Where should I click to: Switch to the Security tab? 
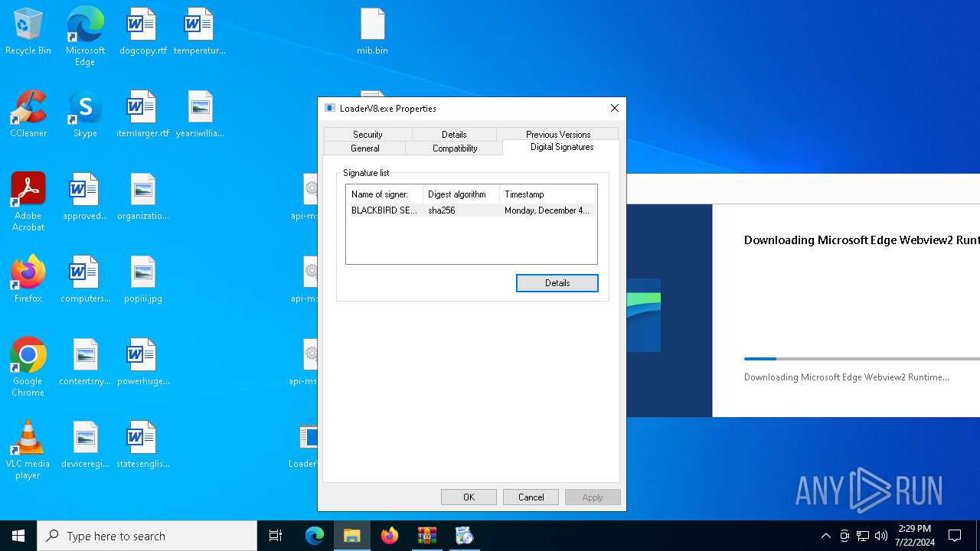point(367,134)
